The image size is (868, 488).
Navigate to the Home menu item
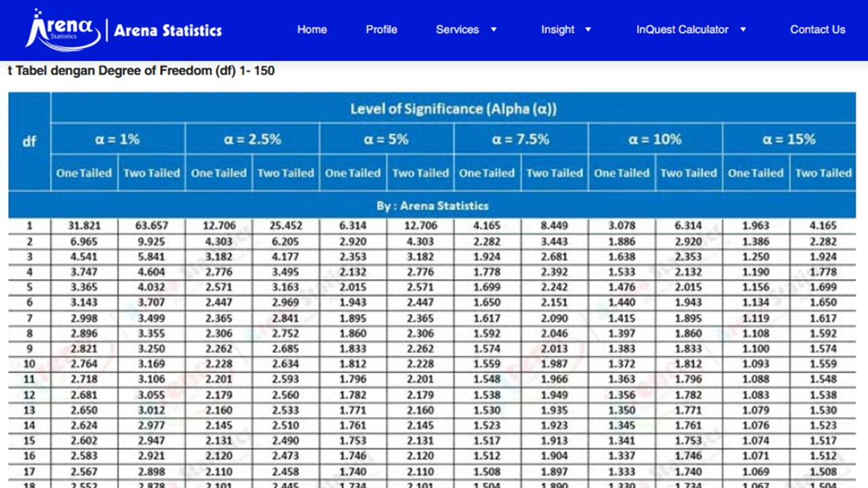312,30
